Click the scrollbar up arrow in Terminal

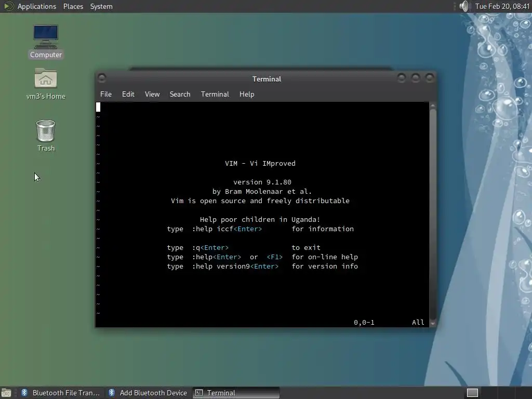(x=433, y=106)
